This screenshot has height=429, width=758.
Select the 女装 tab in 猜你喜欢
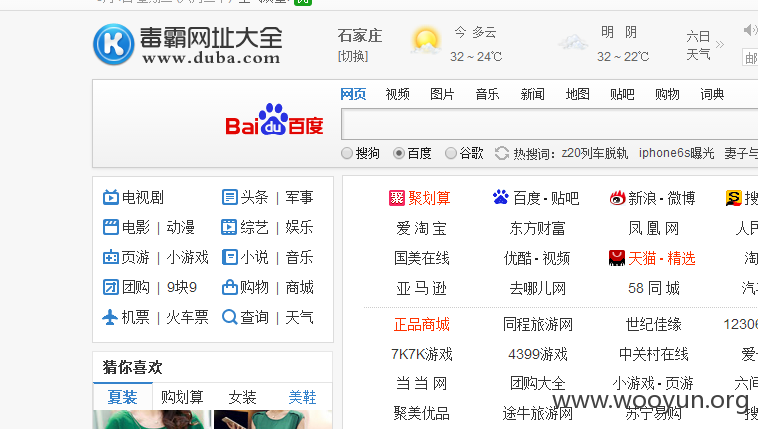coord(242,397)
